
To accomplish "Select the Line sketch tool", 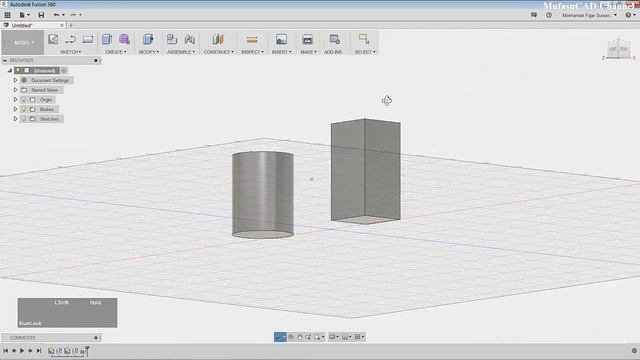I will coord(71,39).
